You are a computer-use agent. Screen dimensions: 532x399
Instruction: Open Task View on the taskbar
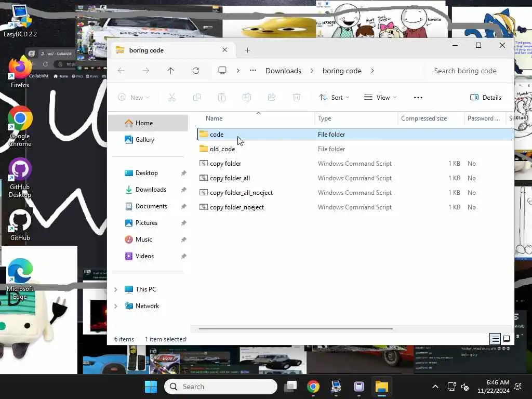coord(290,387)
